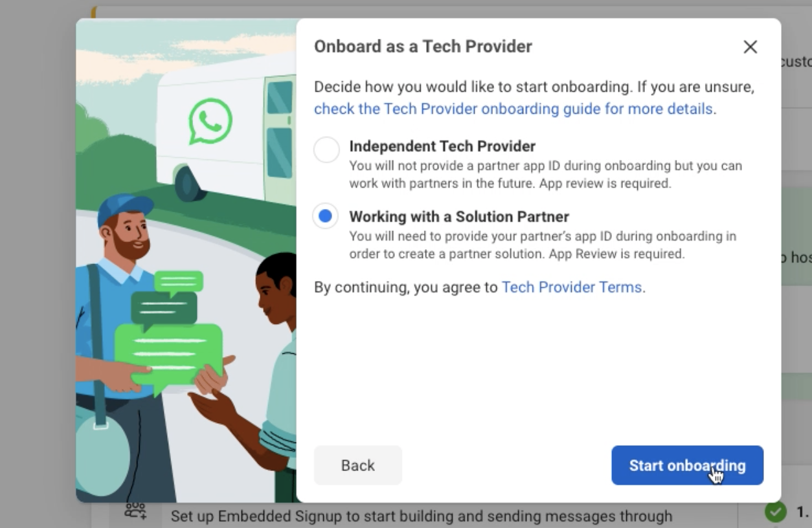812x528 pixels.
Task: Click the WhatsApp logo on the van
Action: click(x=210, y=120)
